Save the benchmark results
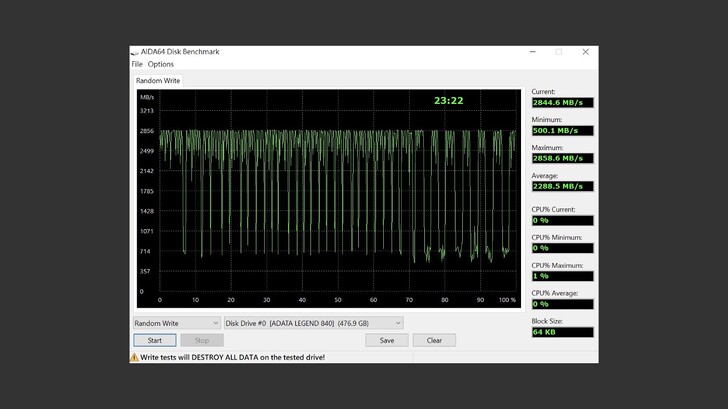728x409 pixels. [x=387, y=340]
